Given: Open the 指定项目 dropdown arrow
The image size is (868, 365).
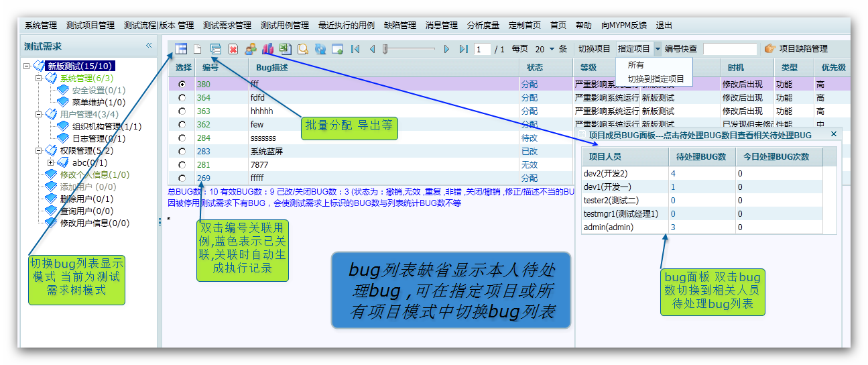Looking at the screenshot, I should (x=658, y=49).
